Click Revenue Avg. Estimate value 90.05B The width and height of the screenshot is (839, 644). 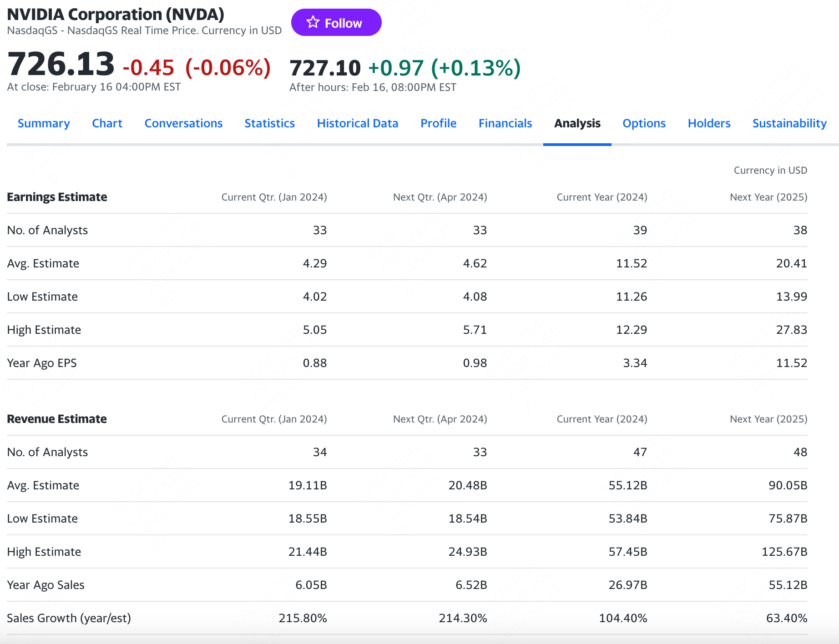coord(788,485)
